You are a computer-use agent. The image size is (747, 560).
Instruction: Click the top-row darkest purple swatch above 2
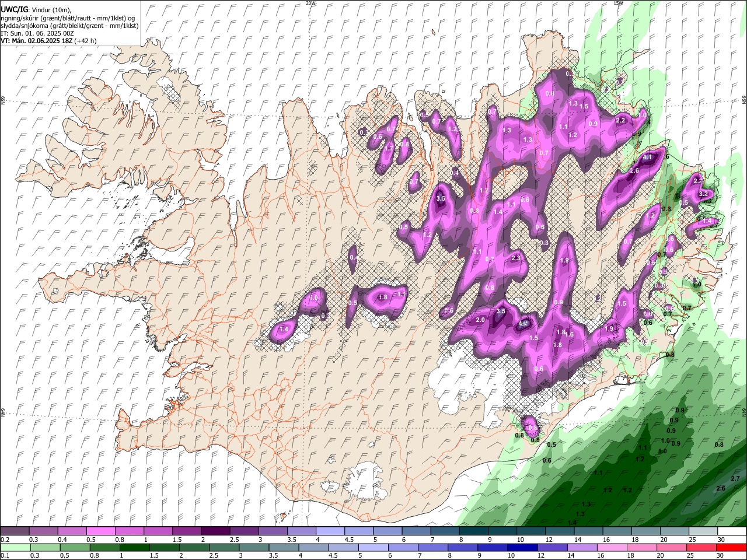215,531
